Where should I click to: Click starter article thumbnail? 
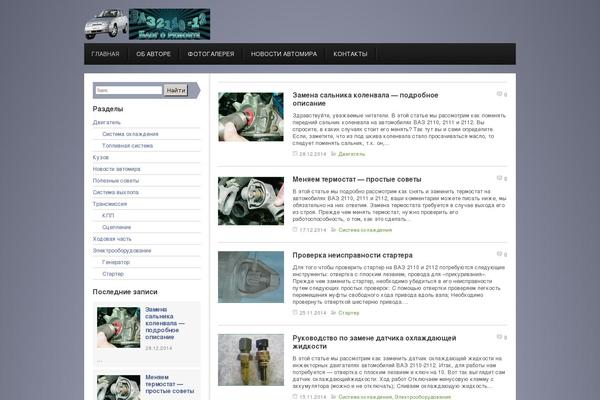251,277
